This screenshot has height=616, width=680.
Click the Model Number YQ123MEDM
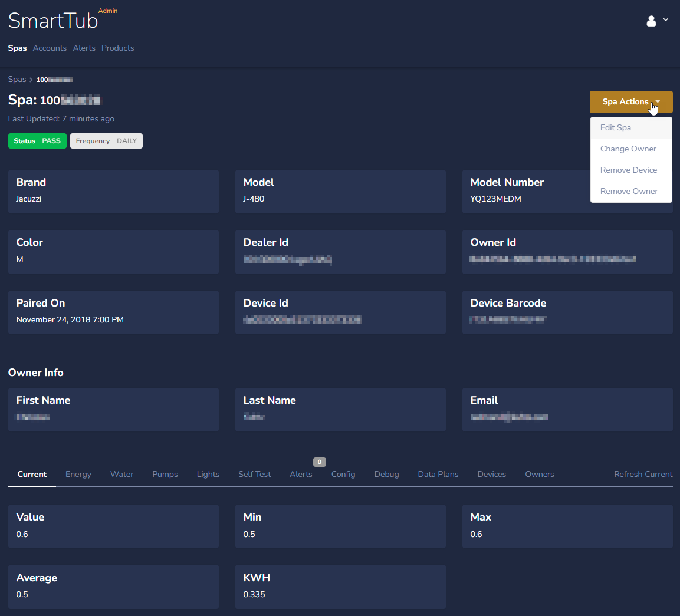495,199
